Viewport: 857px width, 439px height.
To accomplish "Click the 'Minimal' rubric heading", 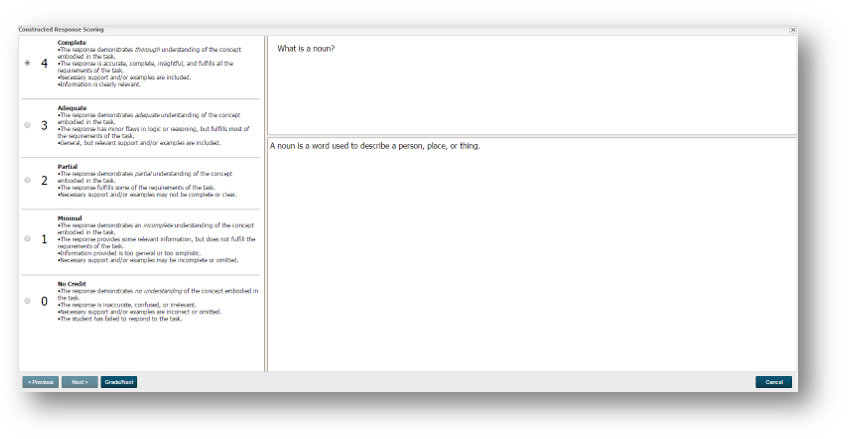I will coord(69,218).
